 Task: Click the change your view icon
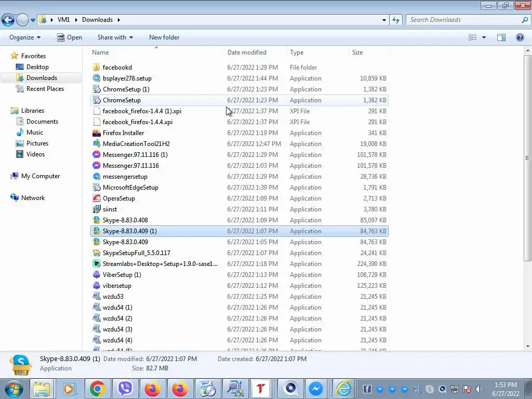pos(473,37)
